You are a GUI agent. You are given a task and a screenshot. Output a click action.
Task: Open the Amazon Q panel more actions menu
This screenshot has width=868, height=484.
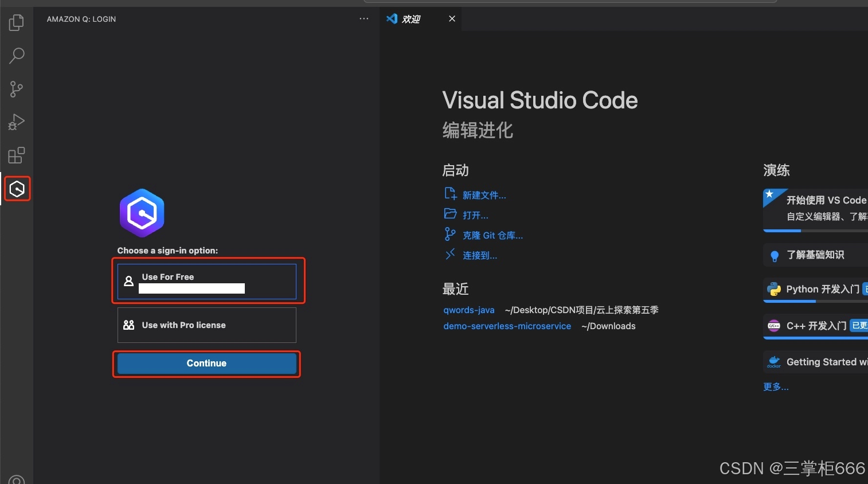point(364,19)
